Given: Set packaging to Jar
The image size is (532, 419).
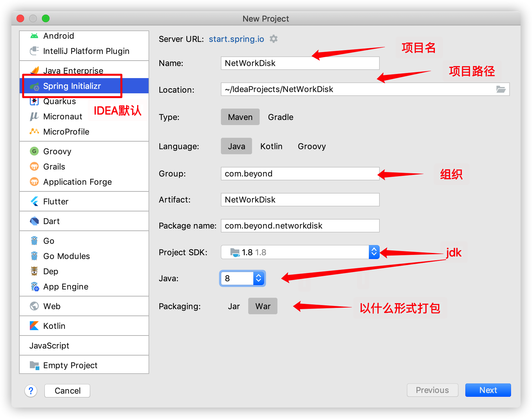Looking at the screenshot, I should pos(234,306).
